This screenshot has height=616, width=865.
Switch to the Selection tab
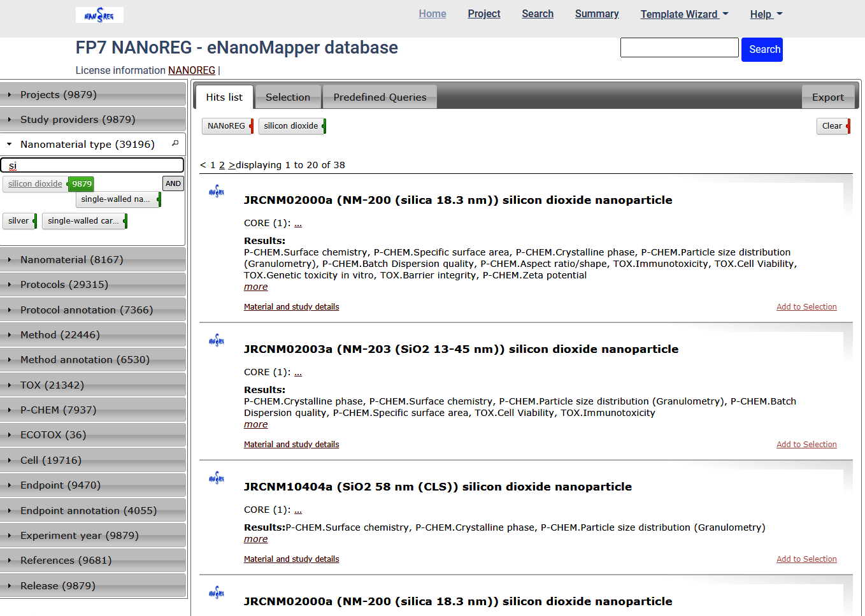coord(288,97)
